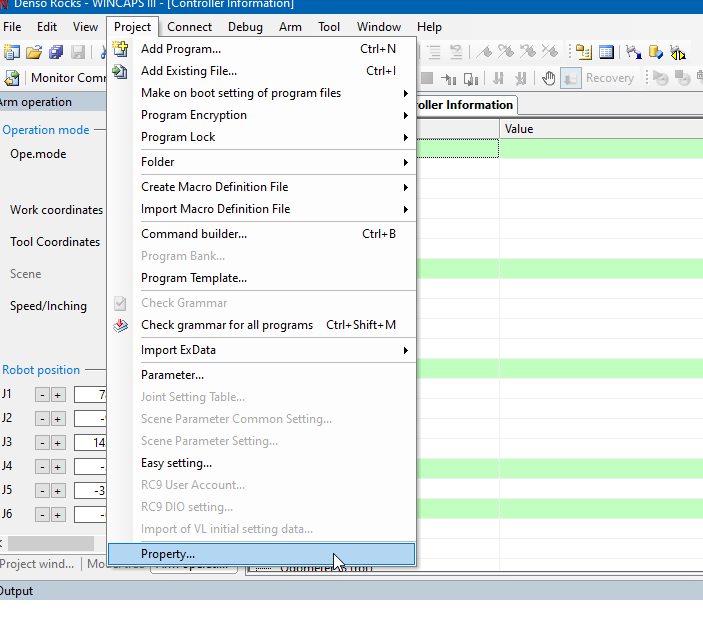This screenshot has width=703, height=622.
Task: Expand Import Macro Definition File submenu
Action: pos(262,209)
